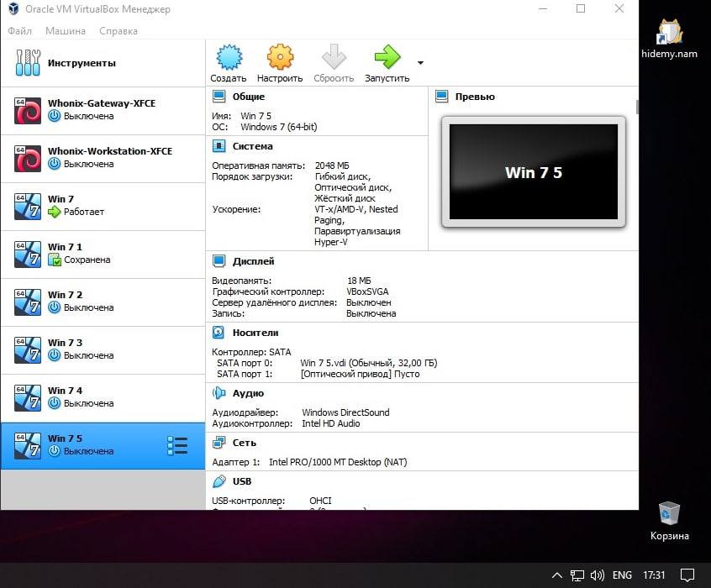This screenshot has width=711, height=588.
Task: Select the saved Win 7 1 machine
Action: pos(103,254)
